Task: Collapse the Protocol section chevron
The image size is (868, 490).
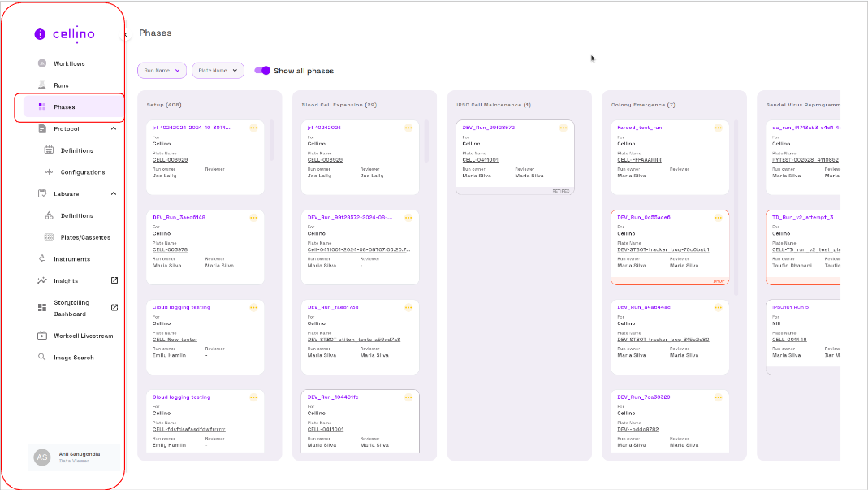Action: [113, 128]
